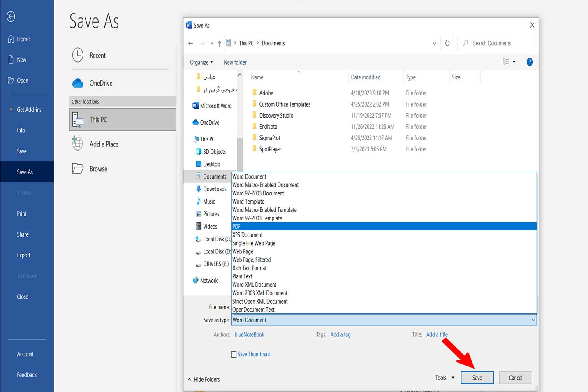Select Local Disk (C:) drive
Screen dimensions: 588x392
coord(213,239)
